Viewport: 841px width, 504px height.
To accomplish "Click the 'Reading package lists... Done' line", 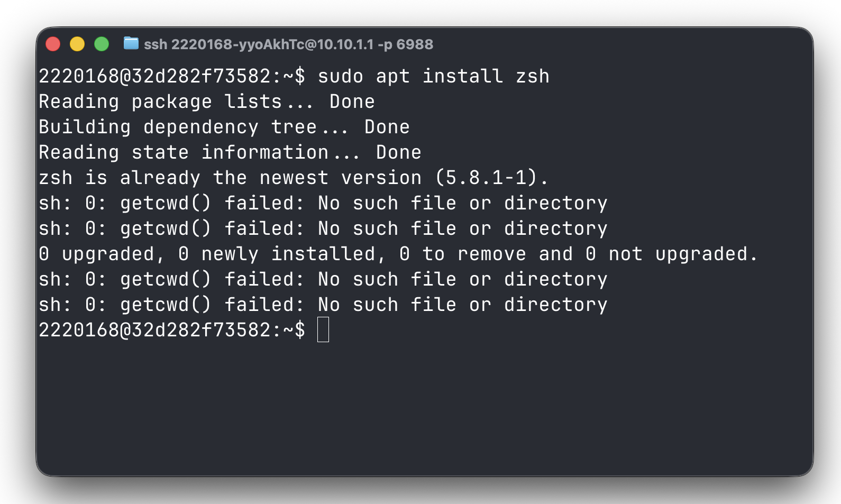I will pos(207,102).
